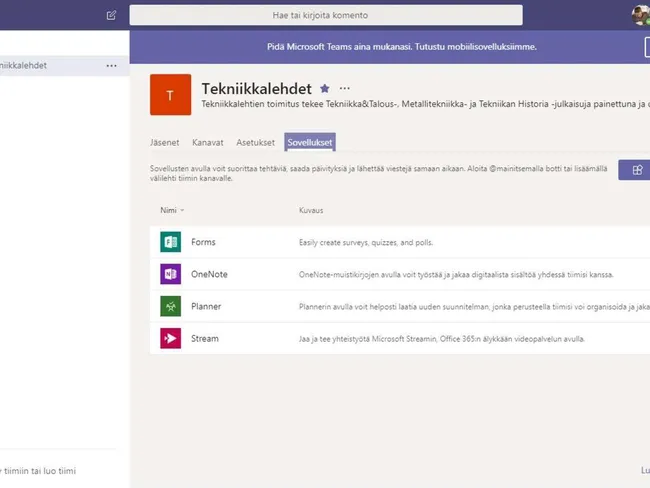Click the mobile apps promotion banner
650x488 pixels.
coord(387,46)
